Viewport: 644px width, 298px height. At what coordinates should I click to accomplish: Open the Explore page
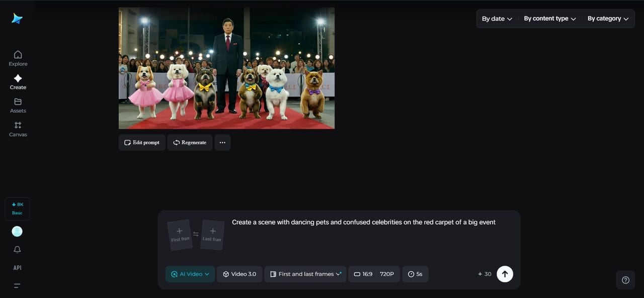[18, 58]
